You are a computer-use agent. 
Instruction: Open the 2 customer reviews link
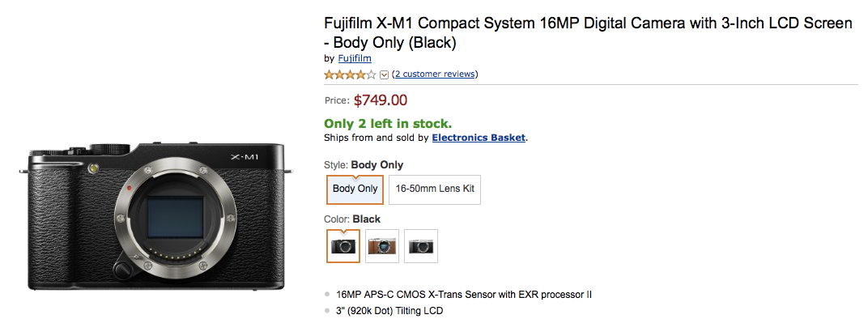click(x=435, y=74)
